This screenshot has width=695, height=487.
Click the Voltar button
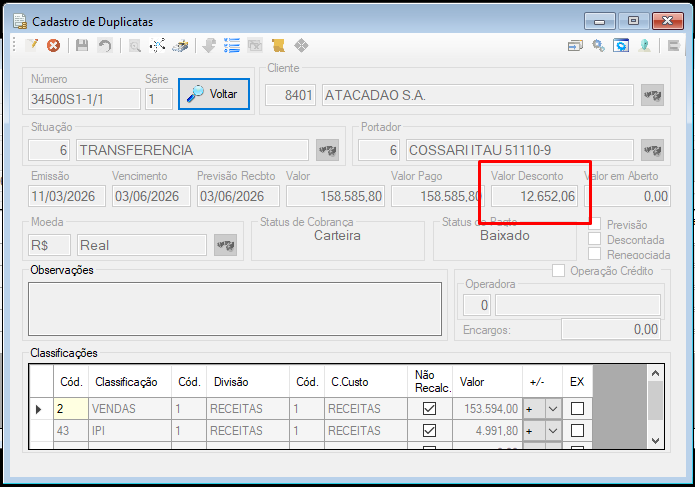pos(214,94)
